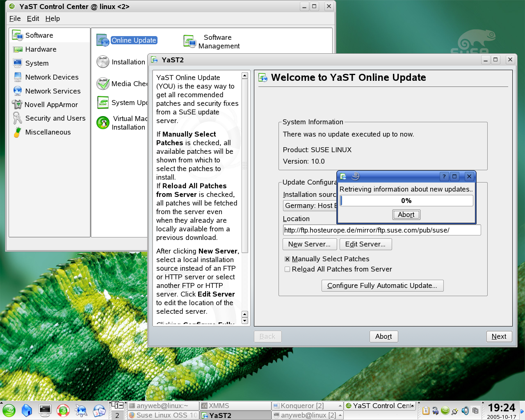Click the green SUSE start menu button
Viewport: 525px width, 420px height.
[9, 410]
